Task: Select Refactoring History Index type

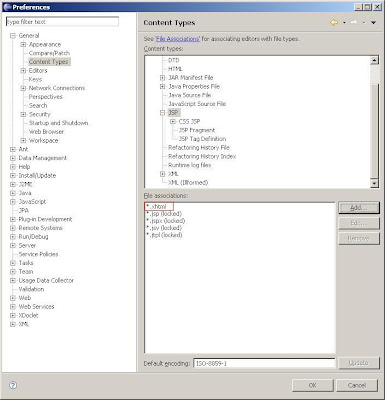Action: [x=202, y=156]
